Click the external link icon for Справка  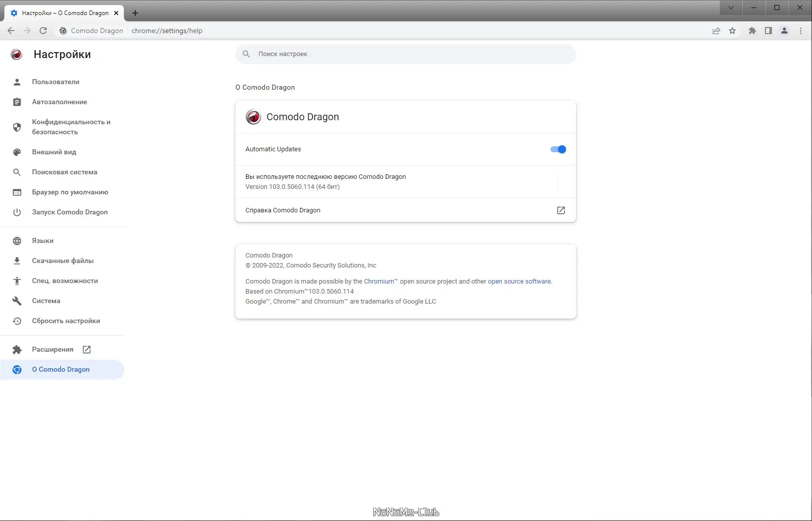(561, 210)
